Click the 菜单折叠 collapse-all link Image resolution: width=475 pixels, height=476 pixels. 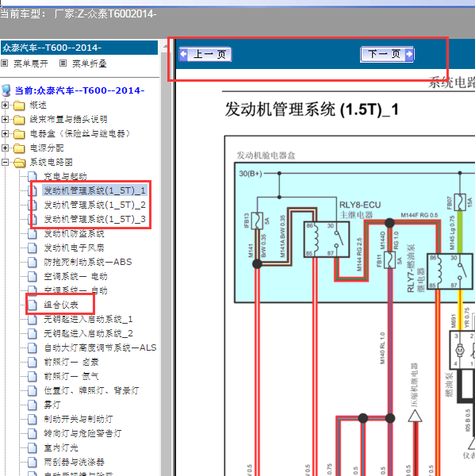click(90, 63)
